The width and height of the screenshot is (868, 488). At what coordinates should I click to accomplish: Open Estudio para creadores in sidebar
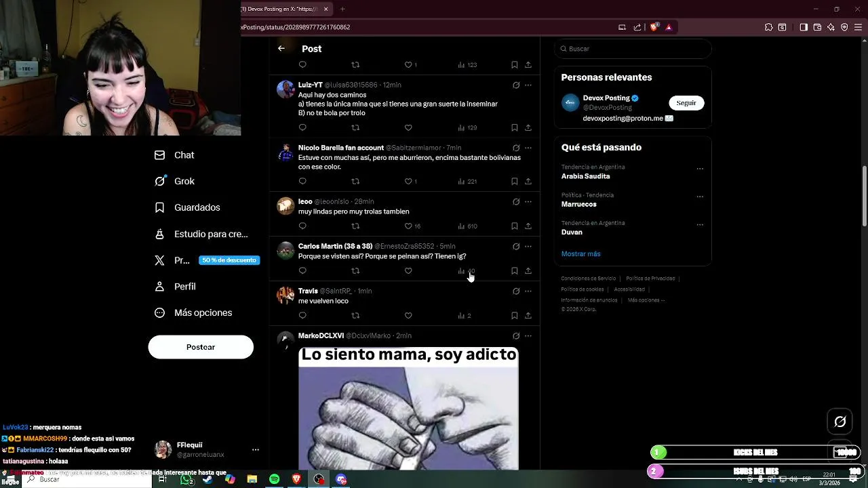tap(201, 234)
